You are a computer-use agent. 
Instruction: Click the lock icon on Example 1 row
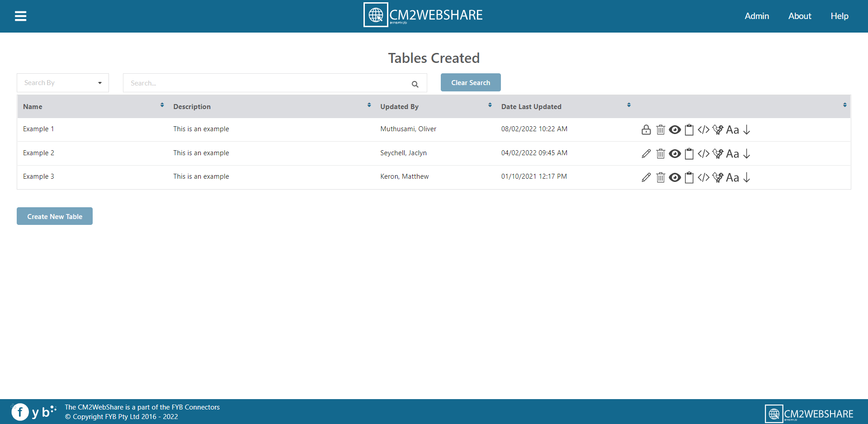coord(646,130)
